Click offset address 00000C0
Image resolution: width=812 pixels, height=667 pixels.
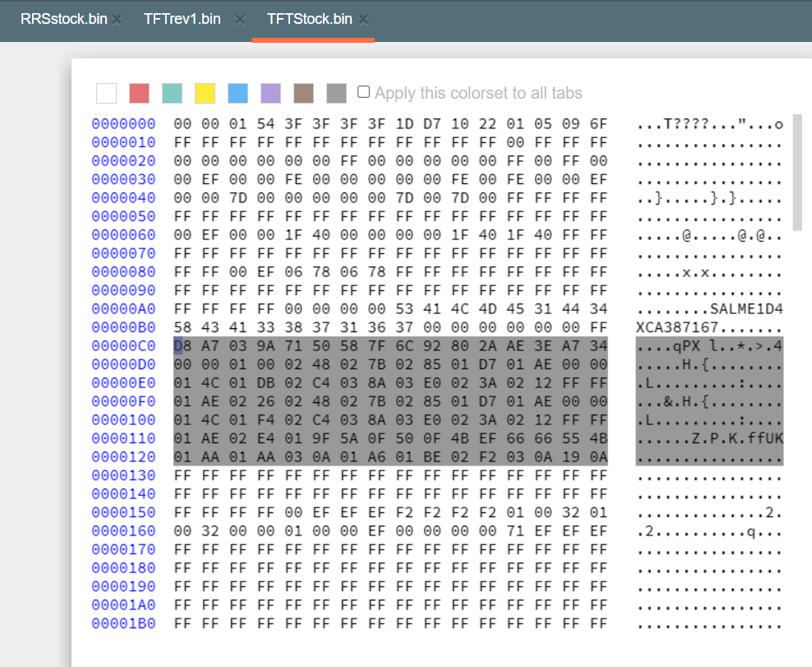pos(123,346)
